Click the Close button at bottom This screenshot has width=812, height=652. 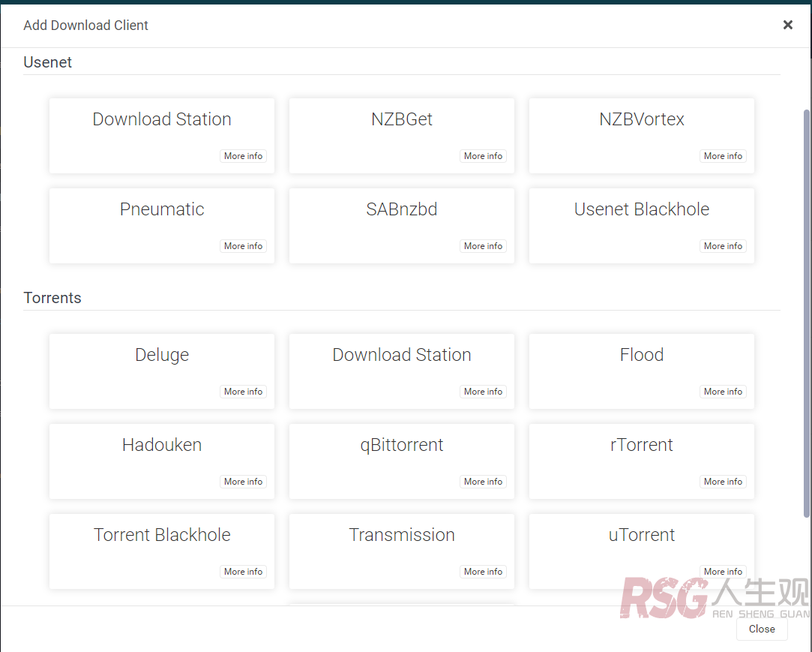[762, 629]
